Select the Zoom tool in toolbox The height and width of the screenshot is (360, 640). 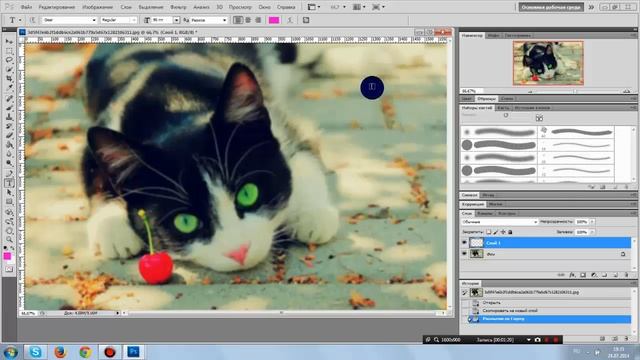coord(9,239)
